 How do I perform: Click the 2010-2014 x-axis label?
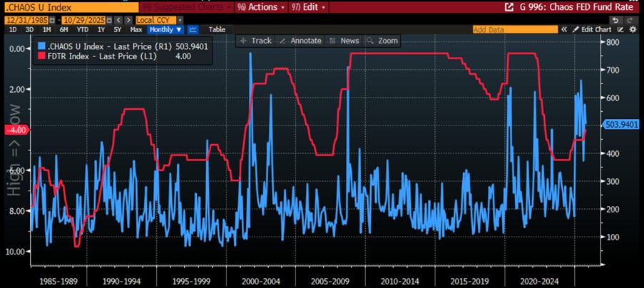pyautogui.click(x=400, y=282)
